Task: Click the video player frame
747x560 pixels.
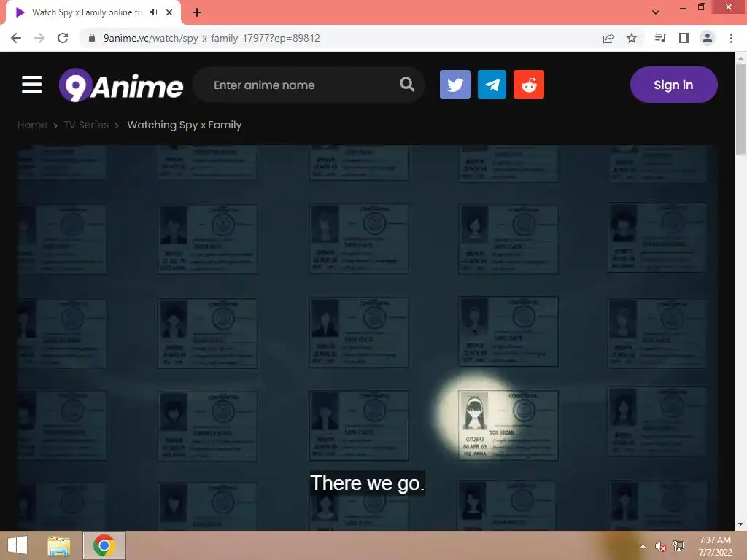Action: point(367,337)
